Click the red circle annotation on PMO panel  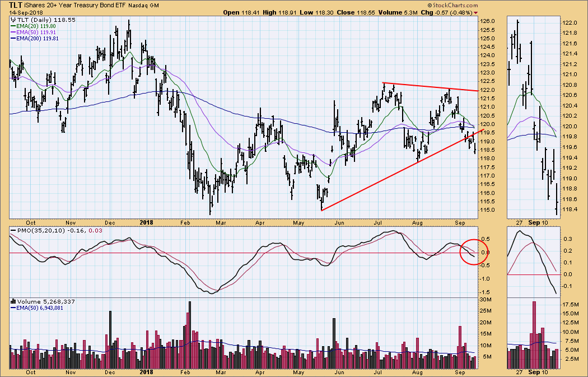(x=472, y=252)
